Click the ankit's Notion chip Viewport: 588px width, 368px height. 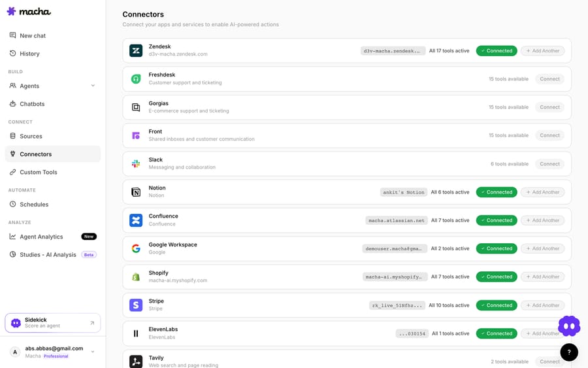tap(404, 192)
